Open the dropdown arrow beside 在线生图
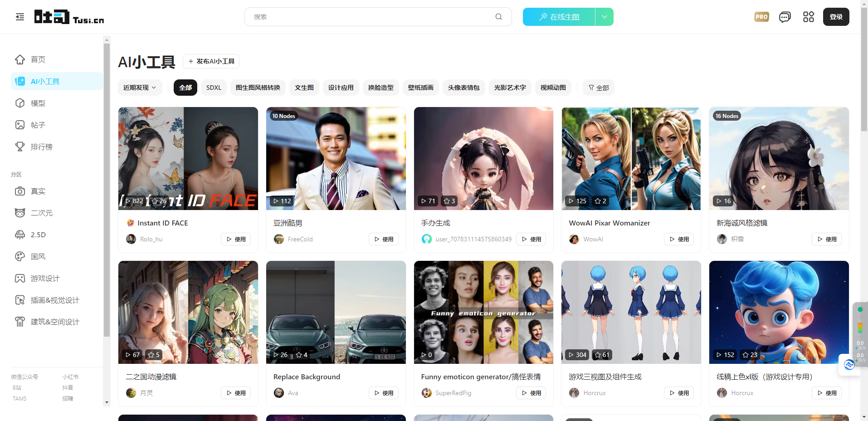 pos(604,17)
